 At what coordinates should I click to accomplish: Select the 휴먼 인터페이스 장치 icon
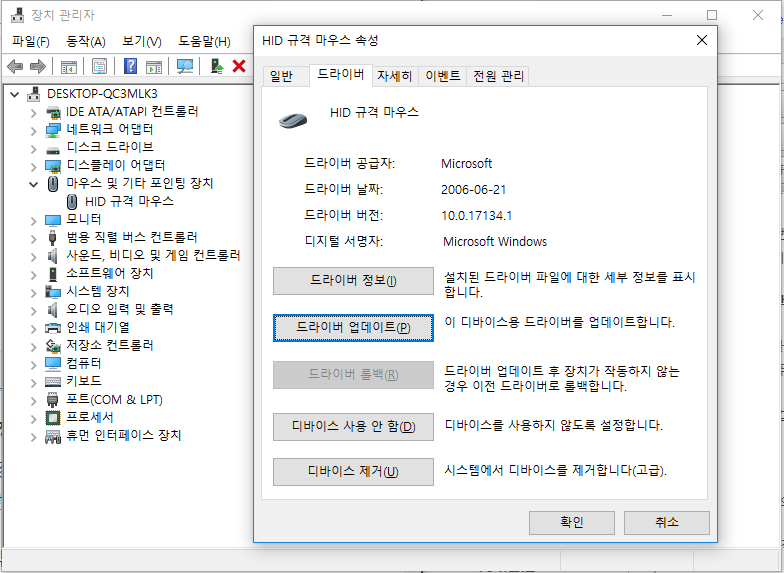tap(53, 436)
